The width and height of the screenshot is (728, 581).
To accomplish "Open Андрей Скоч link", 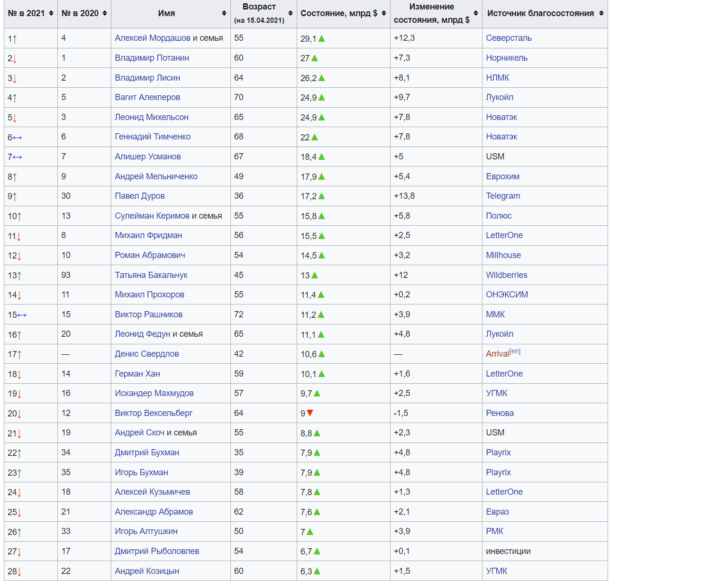I will pyautogui.click(x=139, y=433).
